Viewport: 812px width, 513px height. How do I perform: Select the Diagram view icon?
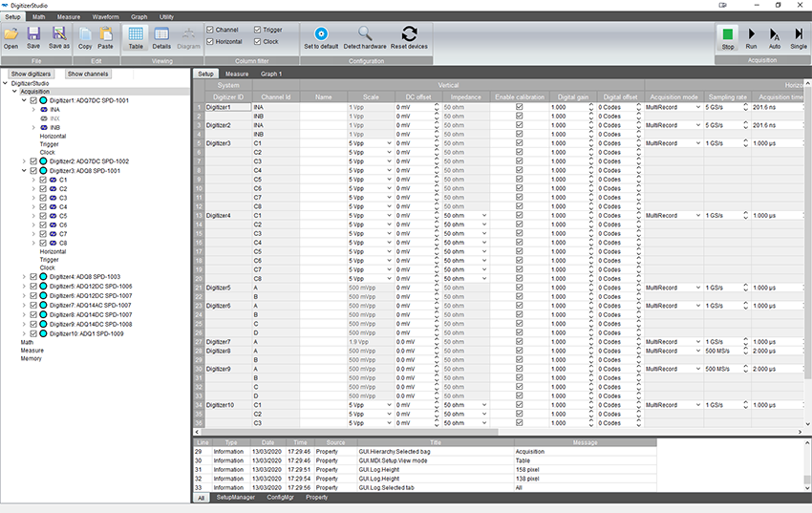pos(188,34)
